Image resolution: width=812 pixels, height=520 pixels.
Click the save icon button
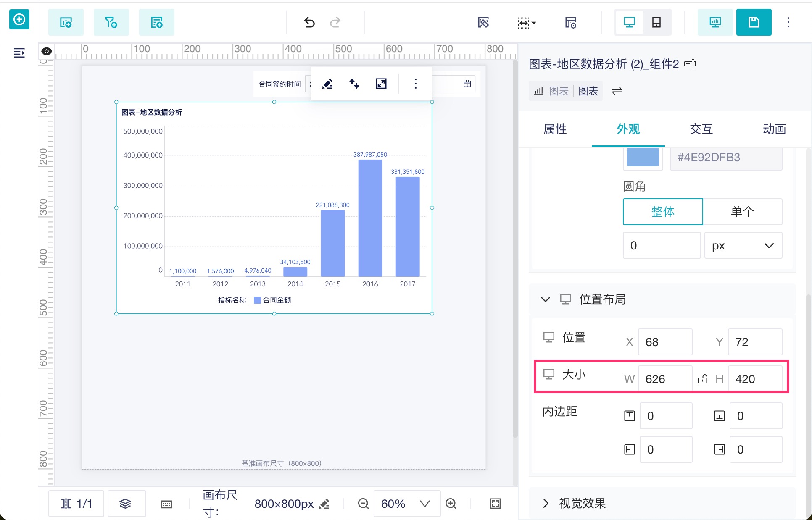[x=754, y=22]
